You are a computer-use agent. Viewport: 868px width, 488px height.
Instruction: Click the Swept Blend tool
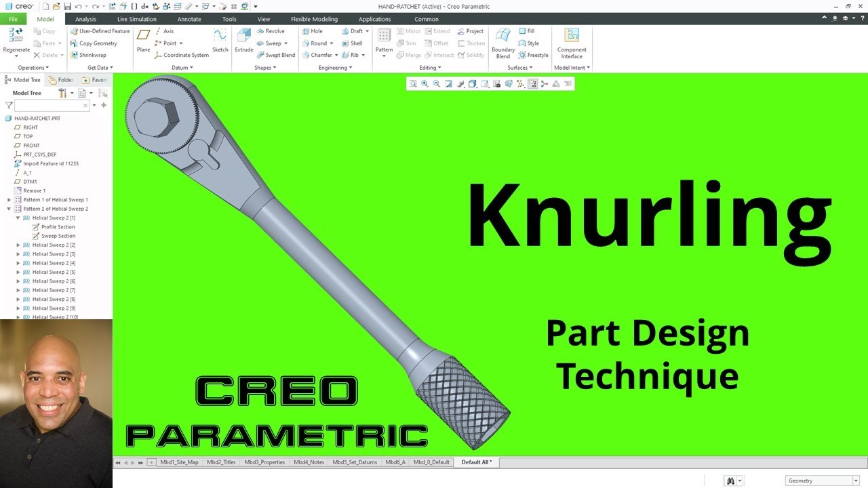[276, 55]
